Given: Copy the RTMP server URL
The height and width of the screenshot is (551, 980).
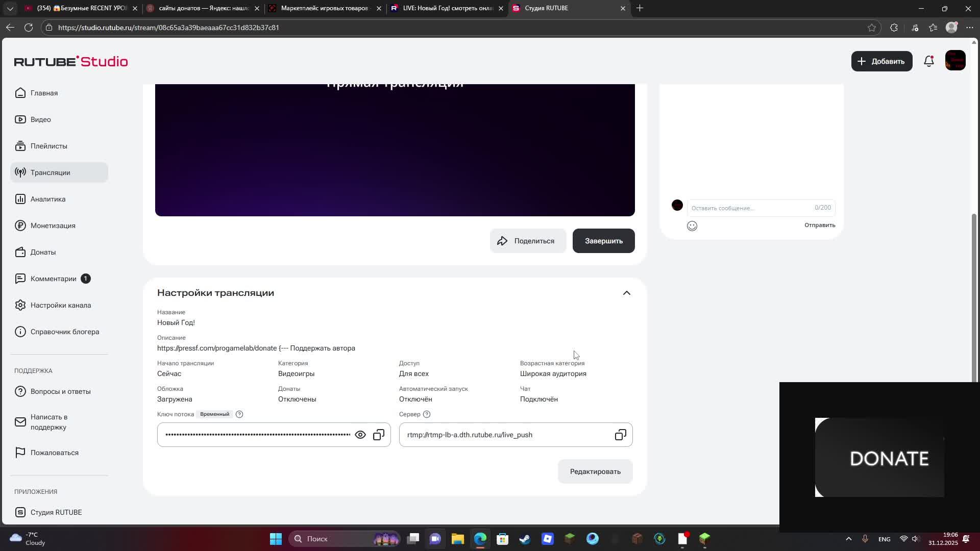Looking at the screenshot, I should 620,435.
